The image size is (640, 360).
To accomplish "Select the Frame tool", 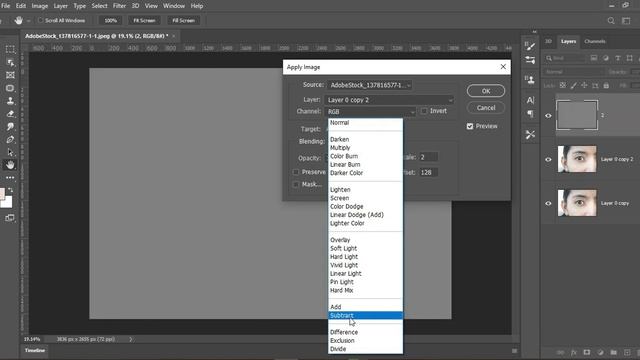I will point(10,75).
